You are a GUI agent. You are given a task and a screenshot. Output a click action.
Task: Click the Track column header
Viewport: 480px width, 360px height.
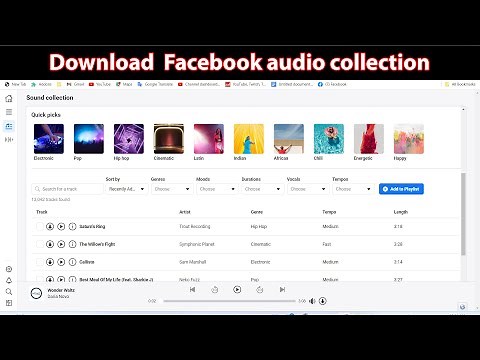point(42,212)
